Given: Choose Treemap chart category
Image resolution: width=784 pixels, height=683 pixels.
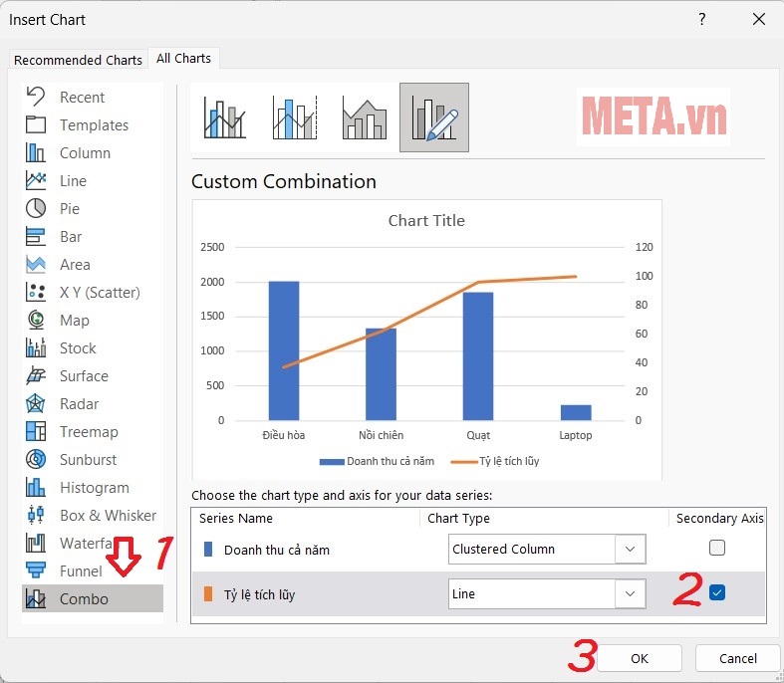Looking at the screenshot, I should pyautogui.click(x=89, y=432).
